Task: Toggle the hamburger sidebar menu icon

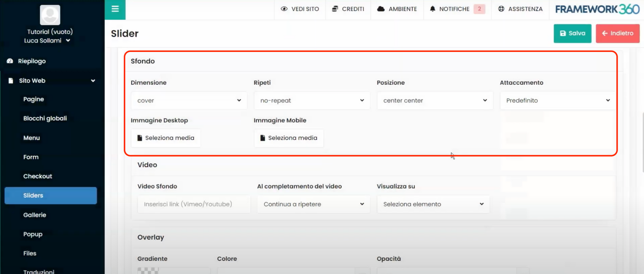Action: click(x=115, y=9)
